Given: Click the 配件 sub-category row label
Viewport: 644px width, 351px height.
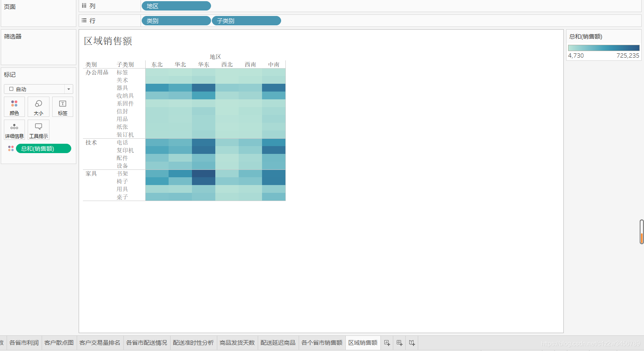Looking at the screenshot, I should pos(122,158).
